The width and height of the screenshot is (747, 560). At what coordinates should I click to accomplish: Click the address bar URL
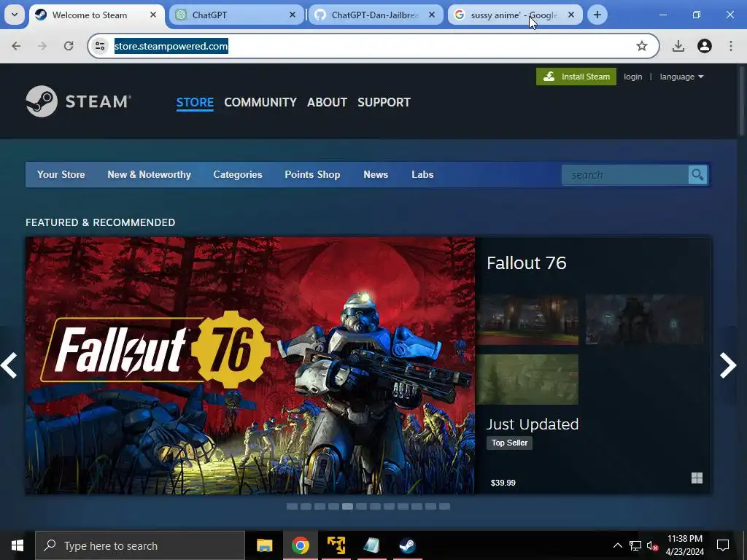171,46
